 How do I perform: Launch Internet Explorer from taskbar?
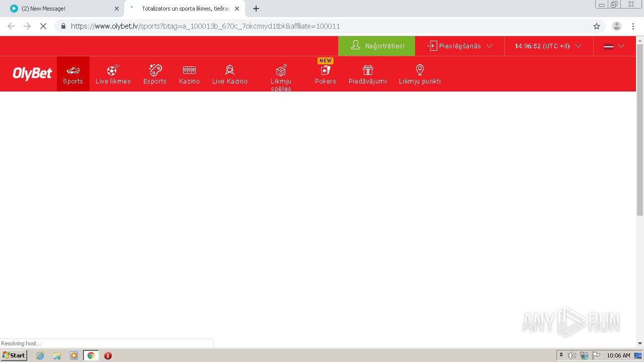click(40, 355)
